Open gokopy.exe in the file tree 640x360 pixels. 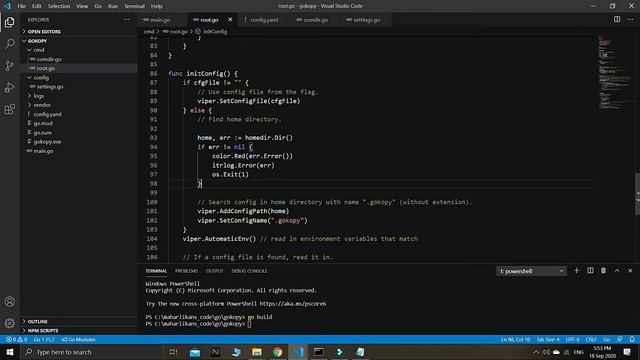[47, 142]
